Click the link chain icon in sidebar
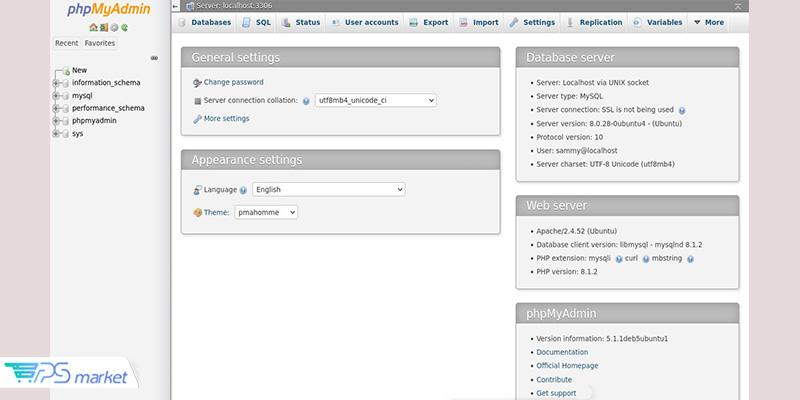Screen dimensions: 800x400 154,58
